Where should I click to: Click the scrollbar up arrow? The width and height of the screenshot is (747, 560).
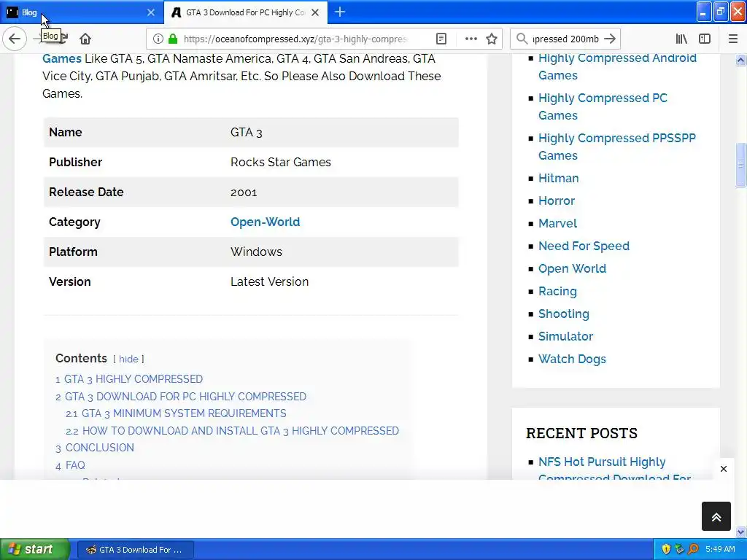tap(740, 60)
